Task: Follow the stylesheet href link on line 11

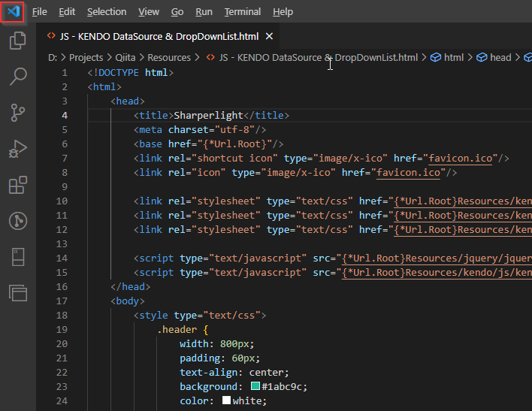Action: coord(463,216)
